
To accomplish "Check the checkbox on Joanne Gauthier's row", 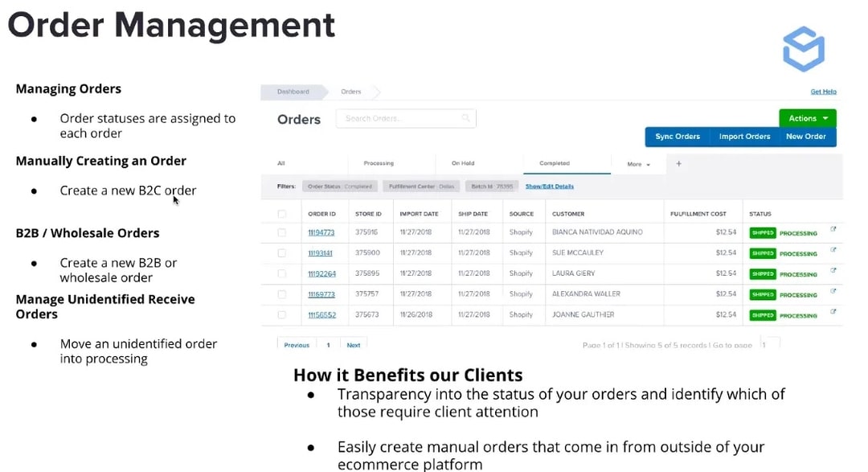I will coord(282,314).
